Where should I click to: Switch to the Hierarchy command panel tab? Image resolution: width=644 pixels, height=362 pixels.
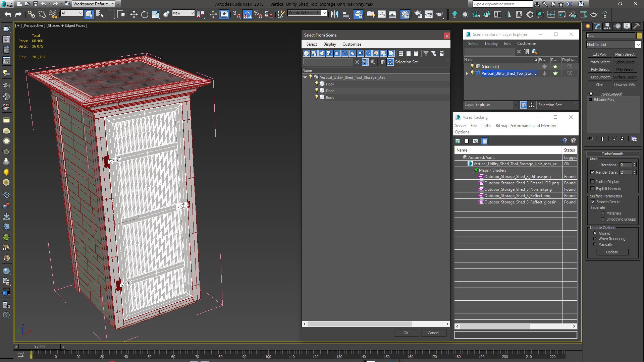pyautogui.click(x=607, y=26)
